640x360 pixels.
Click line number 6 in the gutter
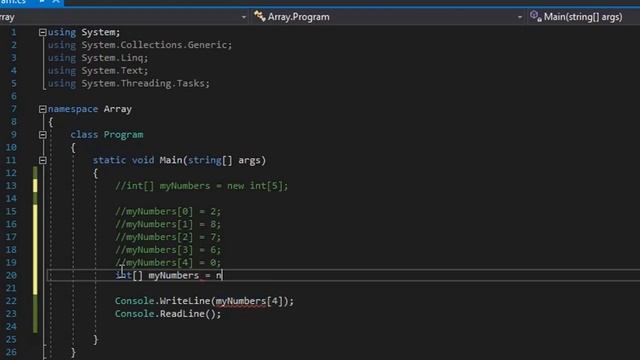(13, 96)
